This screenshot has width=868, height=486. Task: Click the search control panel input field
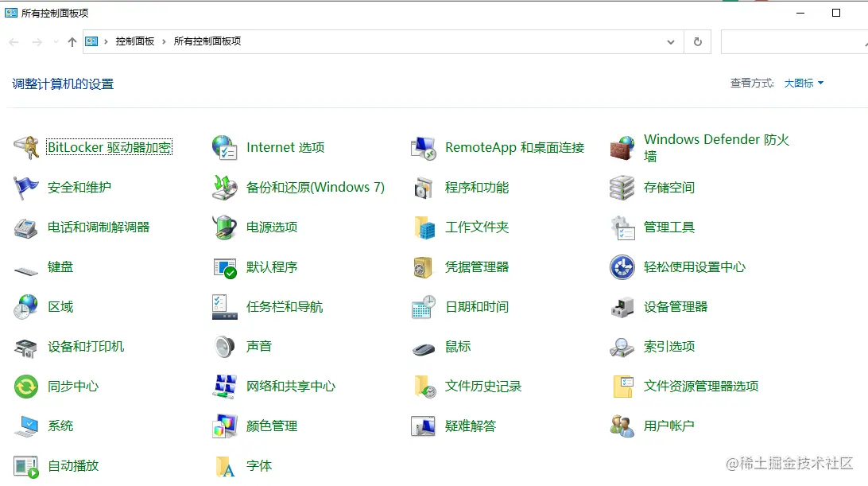[x=794, y=41]
